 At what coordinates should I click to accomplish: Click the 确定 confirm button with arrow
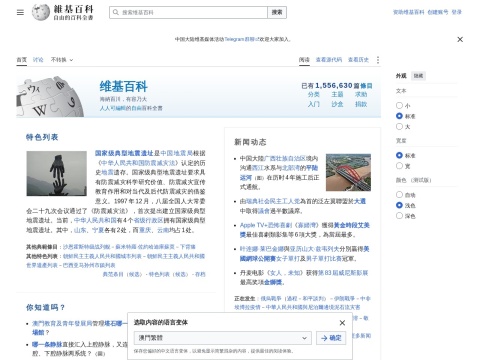(x=331, y=338)
